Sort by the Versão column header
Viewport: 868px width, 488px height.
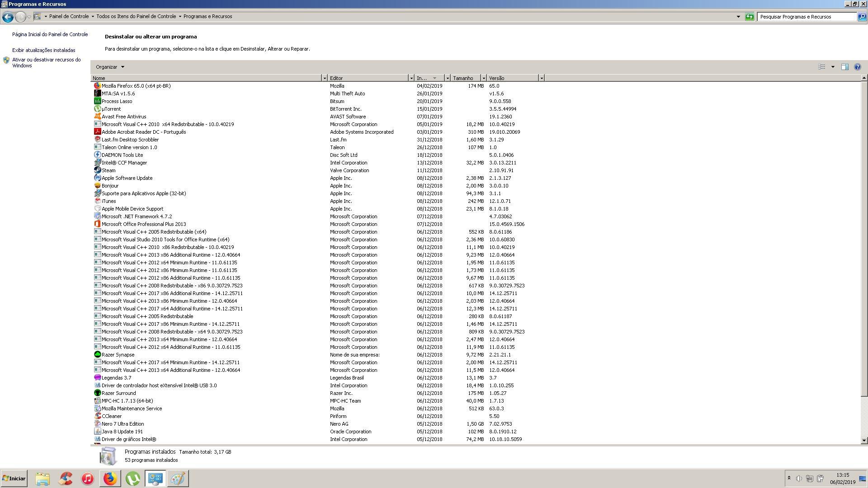(x=513, y=78)
